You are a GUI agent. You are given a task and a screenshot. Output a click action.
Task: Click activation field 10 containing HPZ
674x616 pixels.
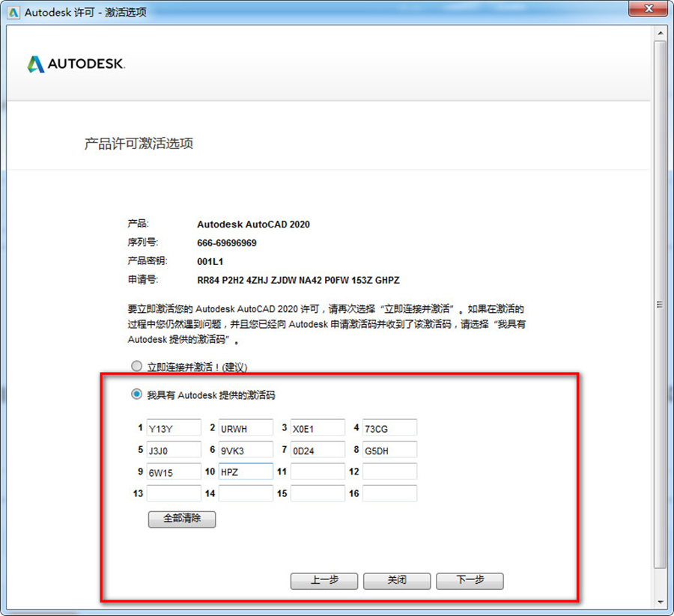(x=246, y=472)
